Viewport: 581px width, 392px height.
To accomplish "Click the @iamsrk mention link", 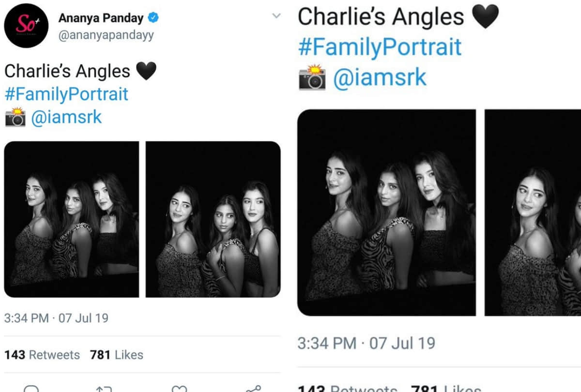I will point(68,116).
